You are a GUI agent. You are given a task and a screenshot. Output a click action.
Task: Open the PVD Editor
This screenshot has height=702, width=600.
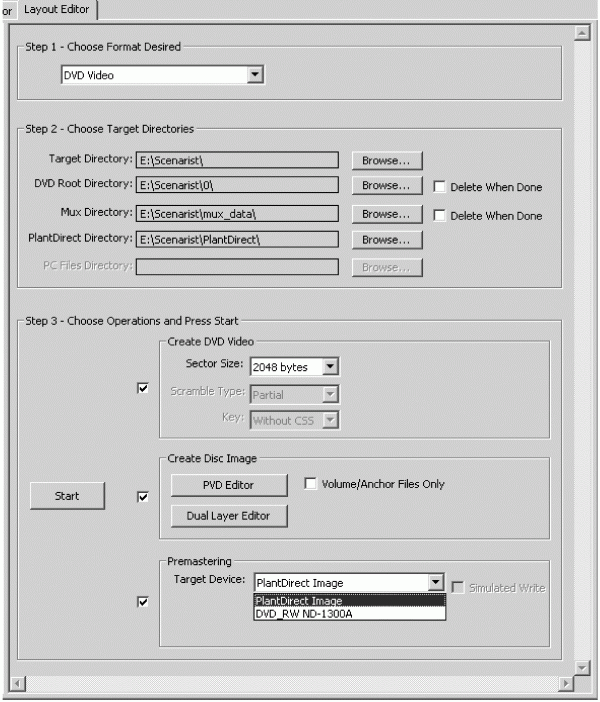tap(229, 485)
